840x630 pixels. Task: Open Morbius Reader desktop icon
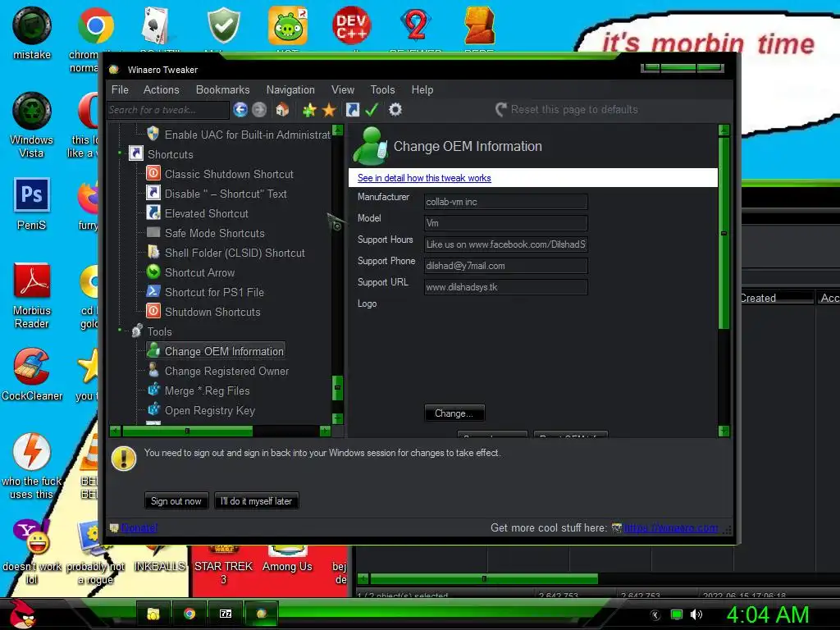point(32,281)
